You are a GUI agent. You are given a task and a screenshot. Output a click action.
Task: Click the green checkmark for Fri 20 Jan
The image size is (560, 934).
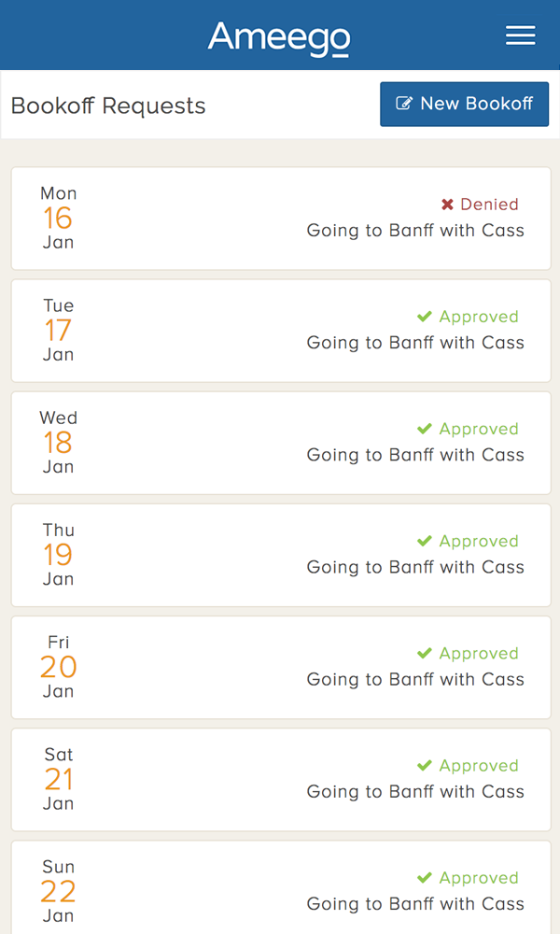click(425, 653)
